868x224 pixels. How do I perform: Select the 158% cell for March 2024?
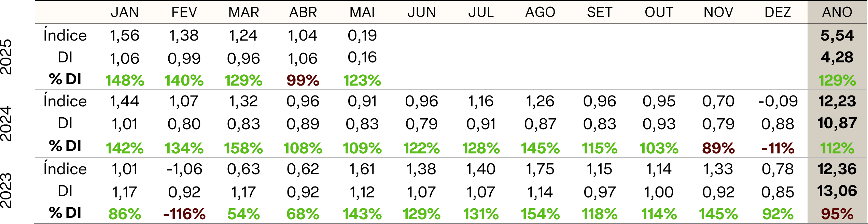coord(243,148)
